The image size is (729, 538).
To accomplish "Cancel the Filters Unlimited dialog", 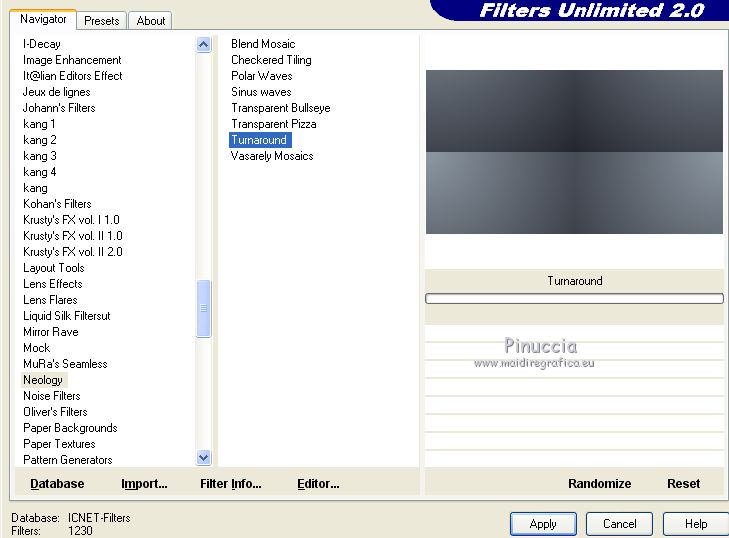I will 619,524.
